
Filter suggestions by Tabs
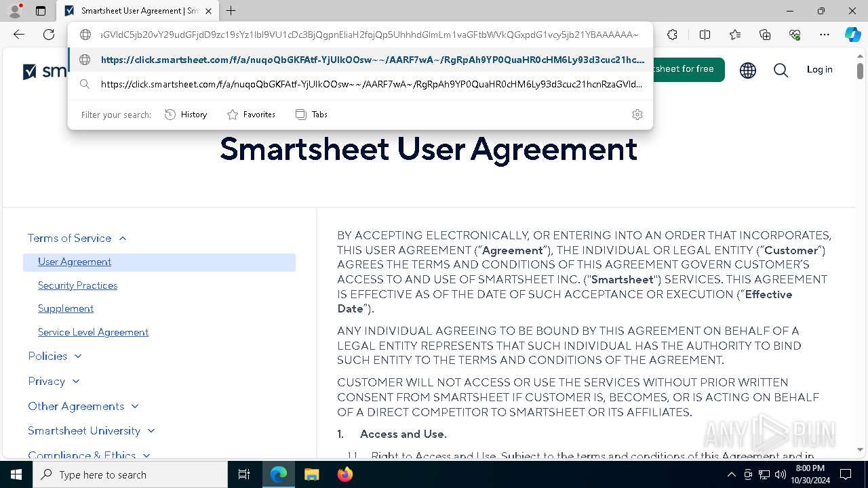[x=311, y=115]
